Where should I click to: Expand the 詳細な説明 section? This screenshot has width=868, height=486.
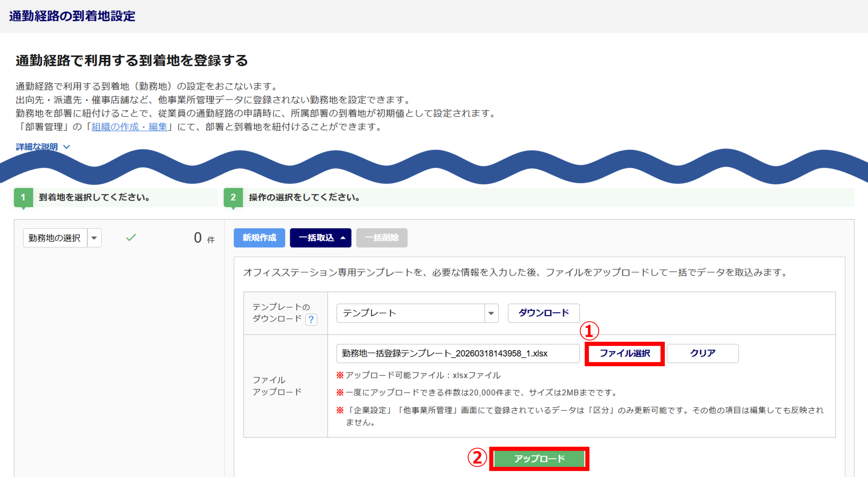pyautogui.click(x=37, y=147)
